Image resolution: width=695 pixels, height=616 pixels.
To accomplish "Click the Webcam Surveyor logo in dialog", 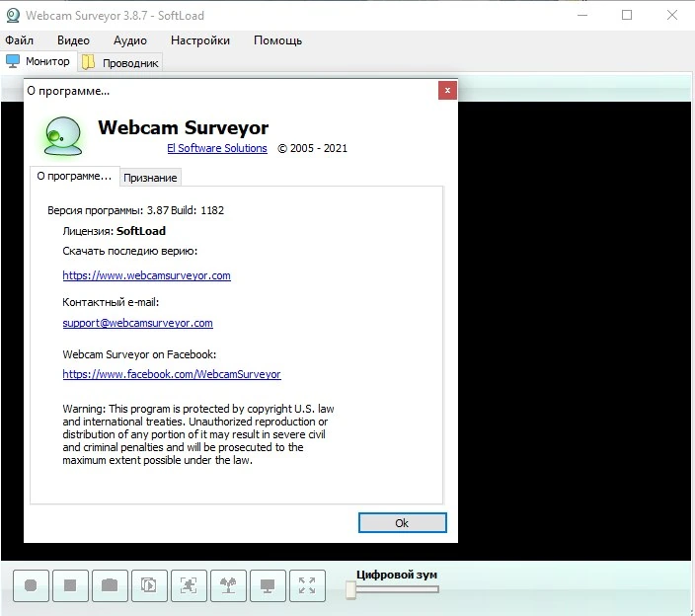I will click(x=63, y=136).
